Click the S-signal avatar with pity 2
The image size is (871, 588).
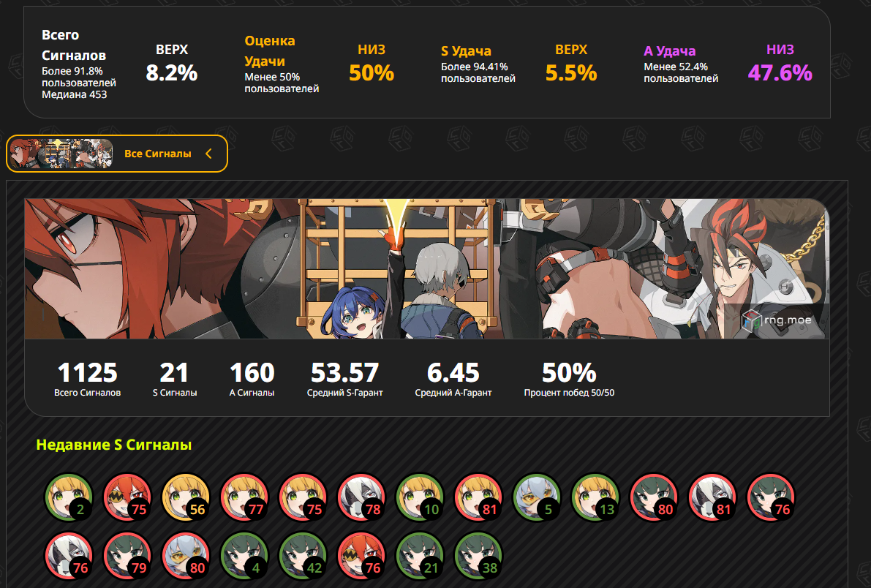click(x=69, y=497)
